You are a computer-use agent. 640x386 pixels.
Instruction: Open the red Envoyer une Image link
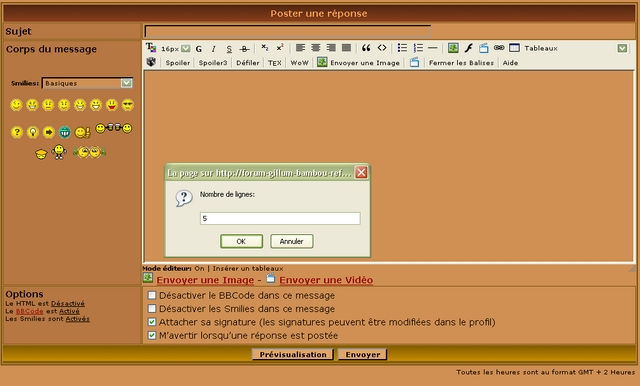[x=205, y=280]
